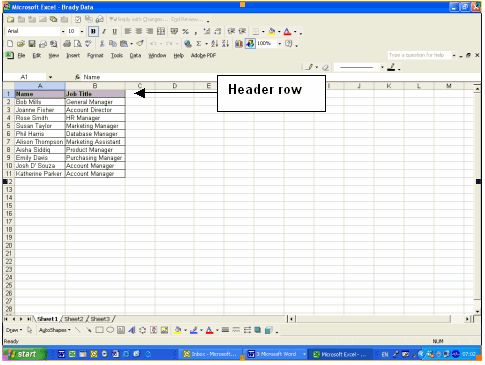Open the Data menu
485x365 pixels.
[x=135, y=56]
